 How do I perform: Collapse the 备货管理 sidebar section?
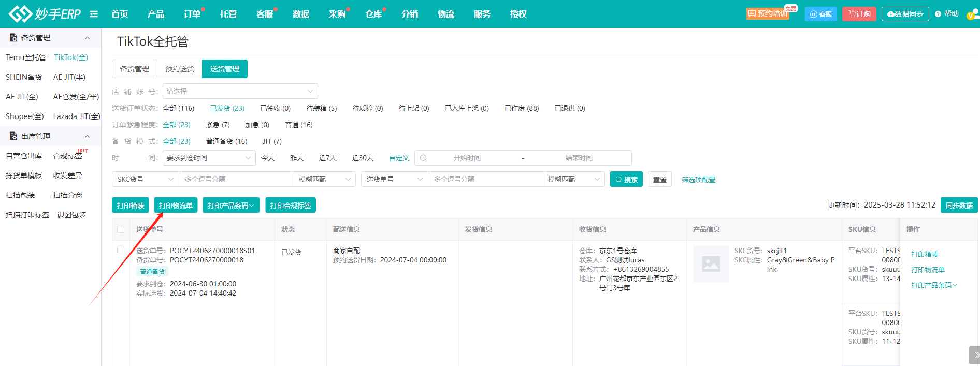coord(87,38)
